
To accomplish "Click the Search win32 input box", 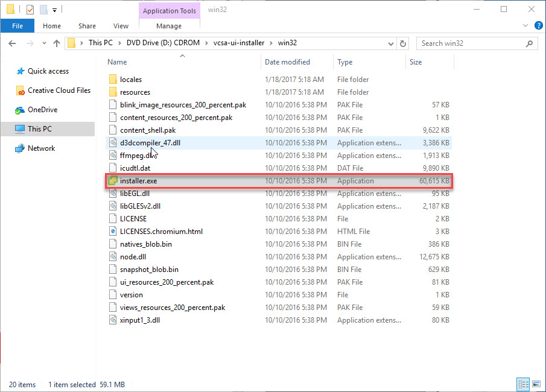I will click(474, 43).
